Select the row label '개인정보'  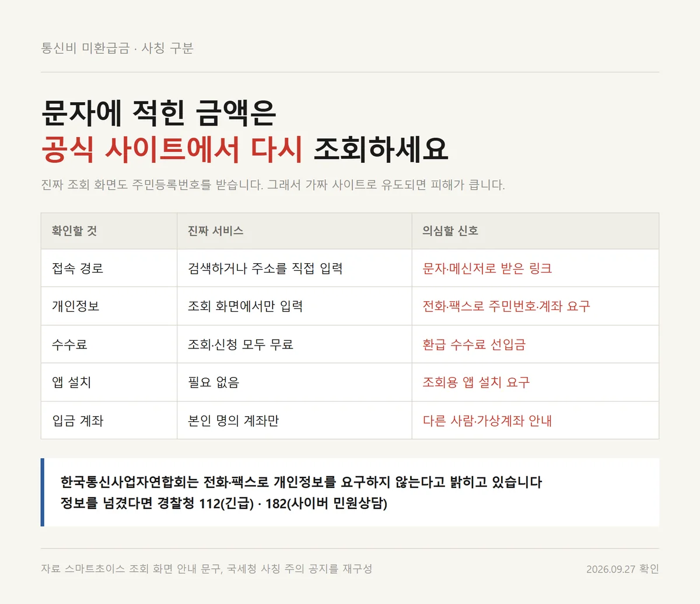coord(75,306)
